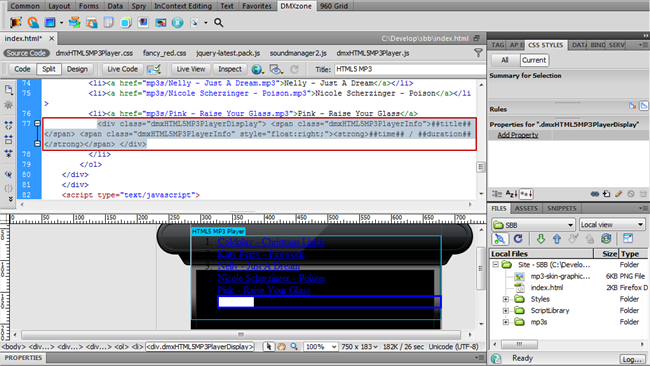This screenshot has height=366, width=650.
Task: Click the Title input field
Action: [410, 69]
